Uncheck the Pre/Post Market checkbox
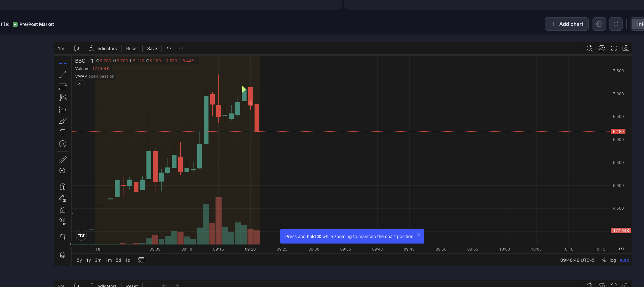644x287 pixels. pos(15,24)
